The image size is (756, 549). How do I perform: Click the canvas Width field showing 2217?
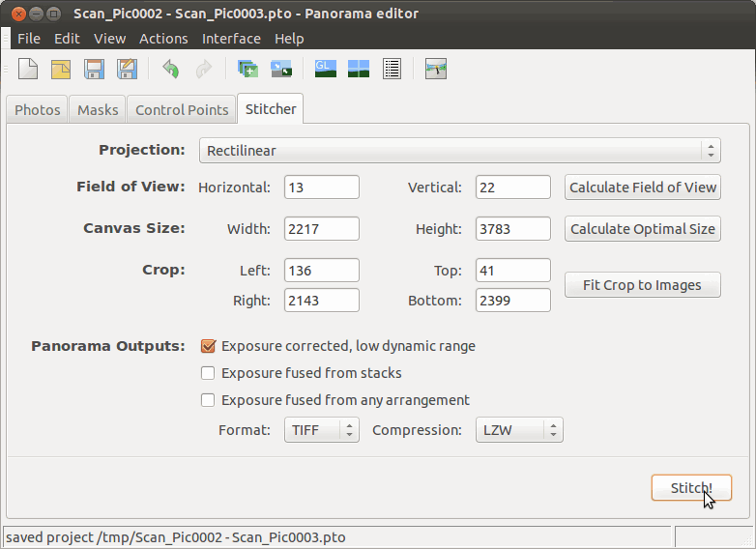(x=322, y=228)
